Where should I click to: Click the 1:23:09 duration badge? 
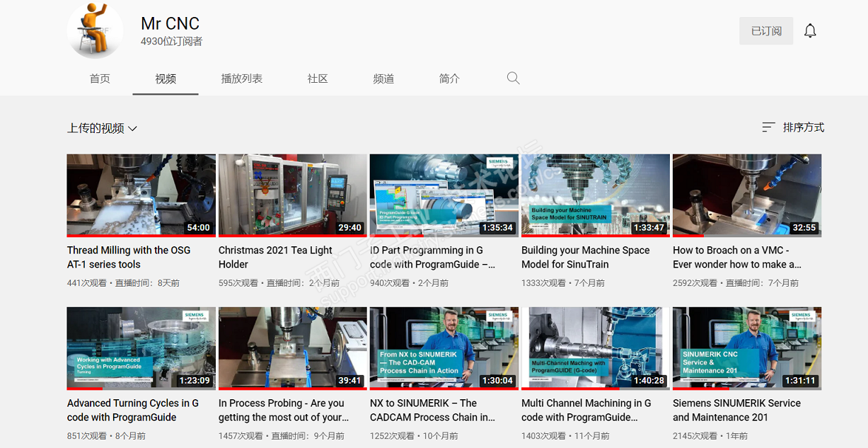tap(194, 381)
